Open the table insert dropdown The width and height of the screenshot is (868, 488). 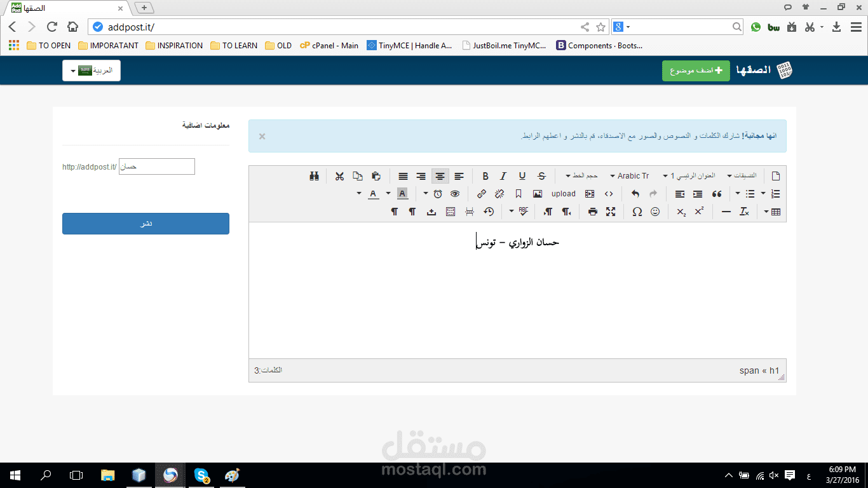tap(772, 212)
